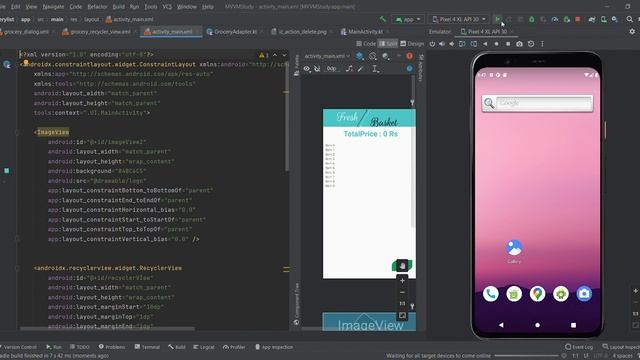This screenshot has height=360, width=640.
Task: Take emulator screenshot with camera icon
Action: pos(519,44)
